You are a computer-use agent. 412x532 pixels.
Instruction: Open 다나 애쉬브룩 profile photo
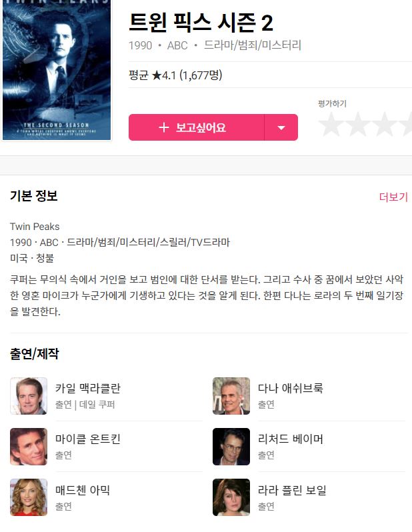pos(231,396)
